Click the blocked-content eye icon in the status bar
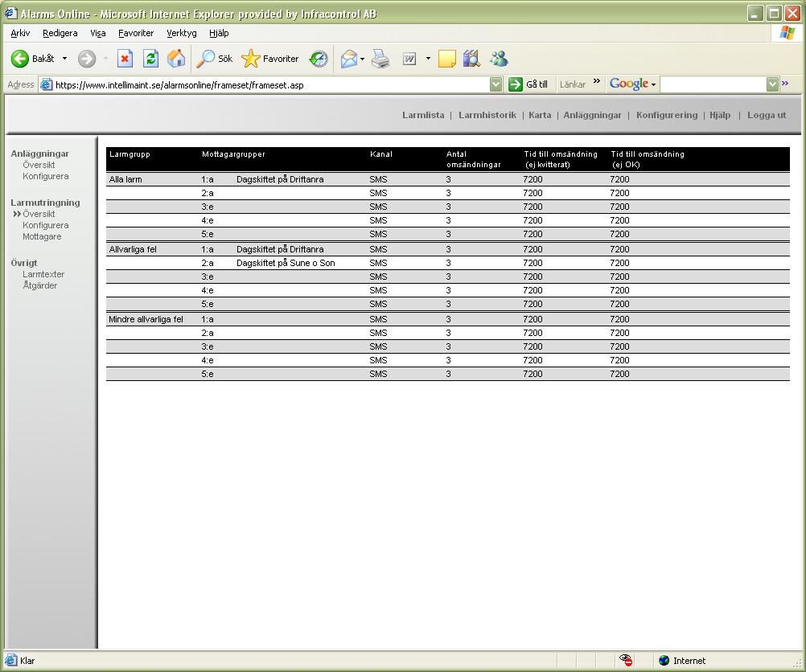806x672 pixels. click(626, 660)
